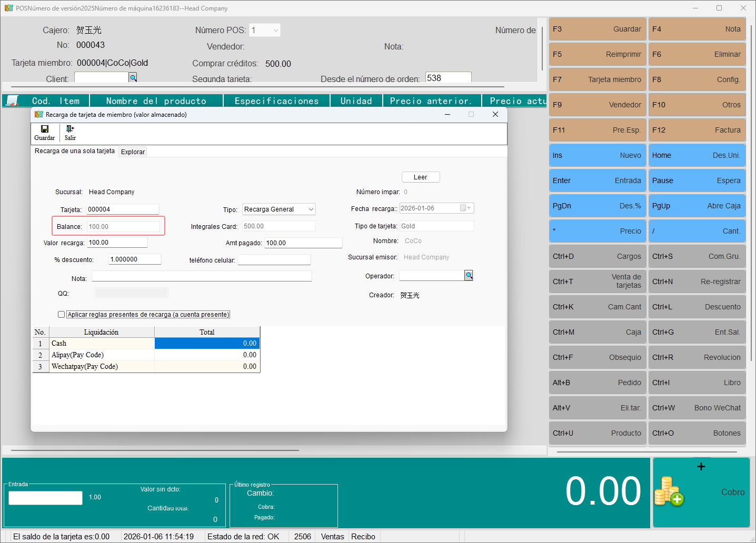This screenshot has height=543, width=756.
Task: Close the Recarga de tarjeta dialog
Action: [495, 114]
